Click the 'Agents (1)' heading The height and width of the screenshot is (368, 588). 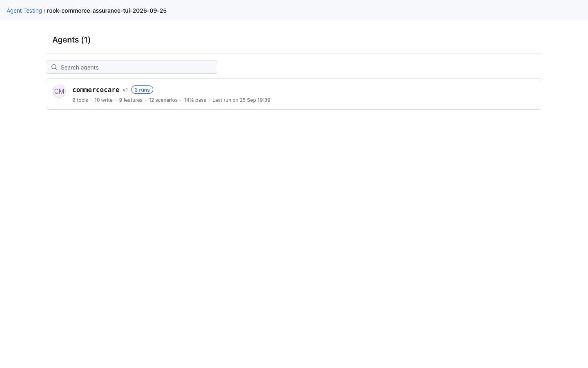(71, 40)
